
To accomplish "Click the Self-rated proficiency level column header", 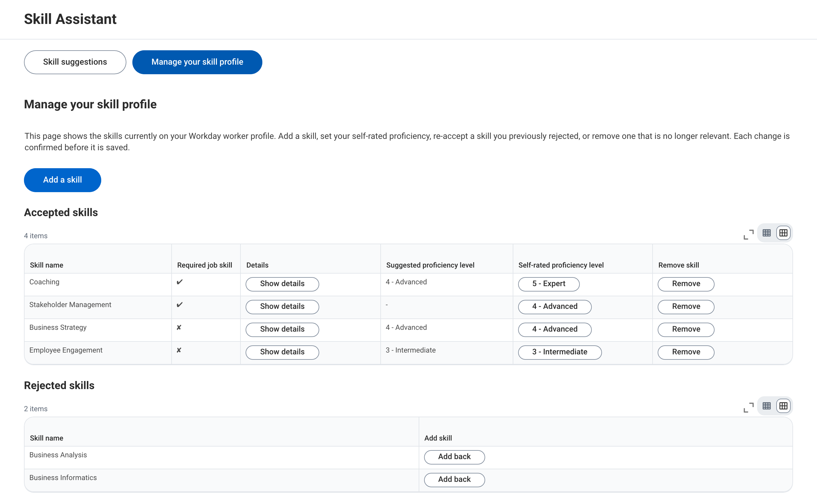I will pyautogui.click(x=561, y=265).
